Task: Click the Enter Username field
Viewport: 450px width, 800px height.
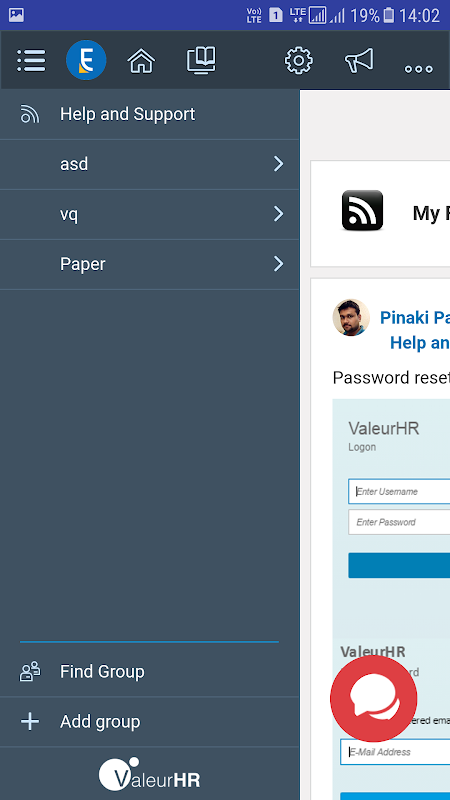Action: pyautogui.click(x=399, y=491)
